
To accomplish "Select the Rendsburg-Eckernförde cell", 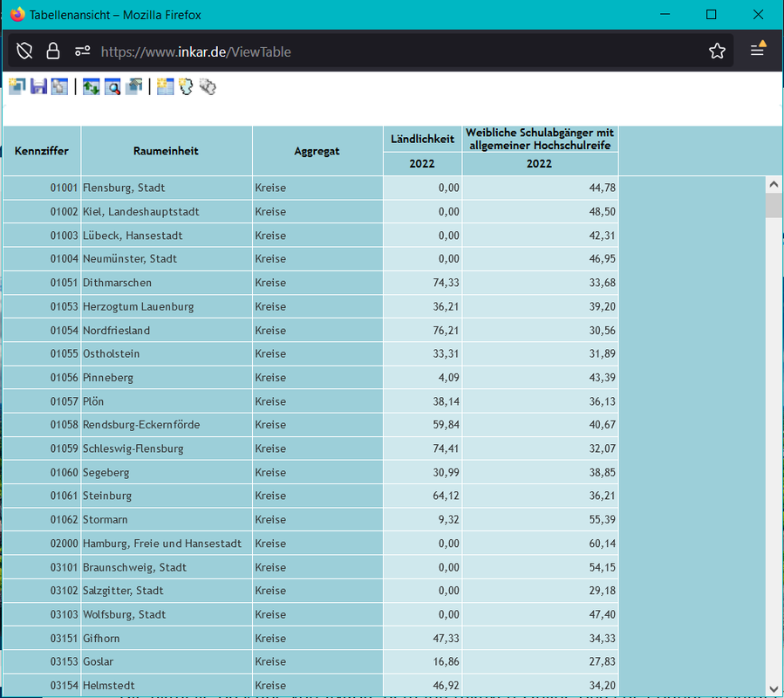I will [x=167, y=425].
